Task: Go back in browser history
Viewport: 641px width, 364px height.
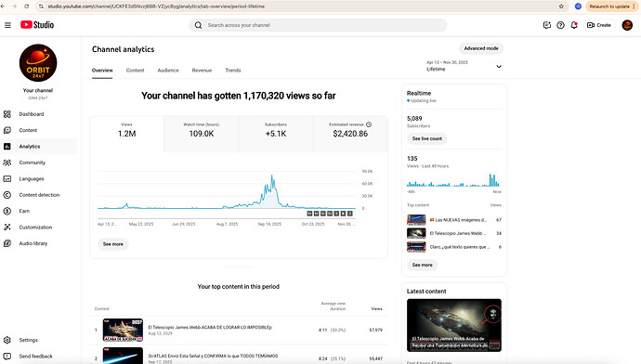Action: click(x=3, y=6)
